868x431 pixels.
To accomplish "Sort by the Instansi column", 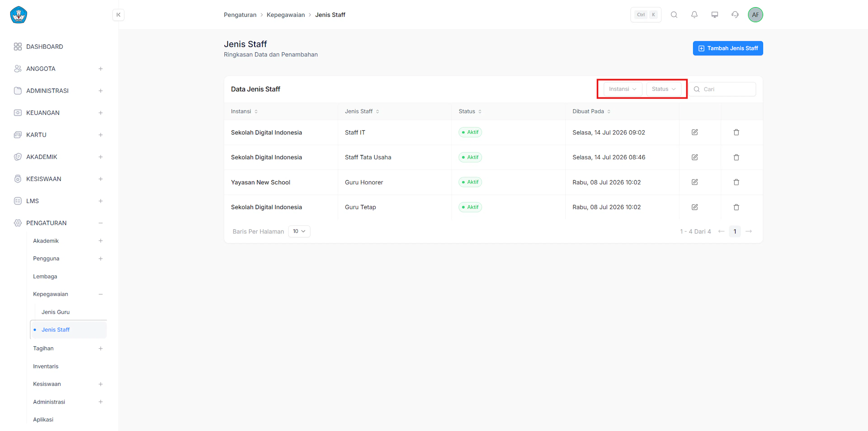I will (244, 111).
